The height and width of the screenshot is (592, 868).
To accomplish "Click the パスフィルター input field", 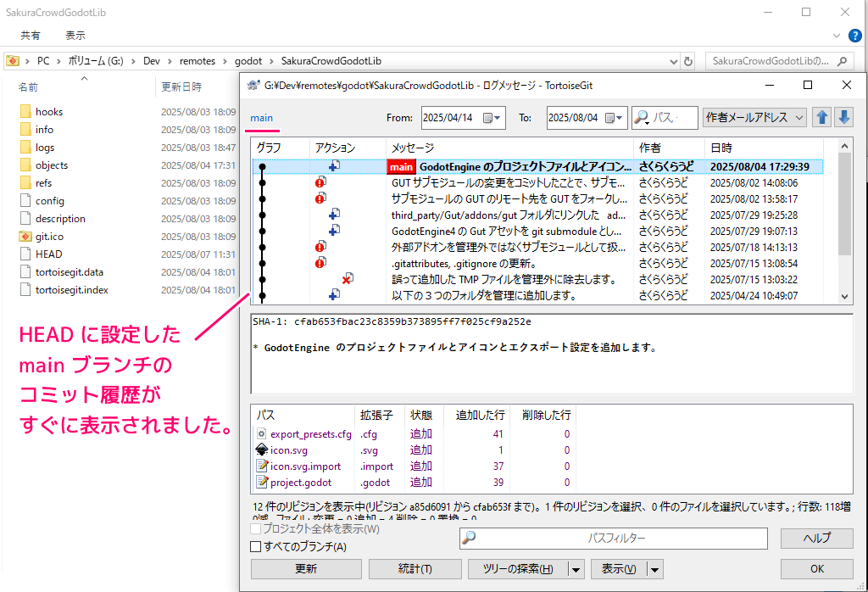I will (616, 538).
